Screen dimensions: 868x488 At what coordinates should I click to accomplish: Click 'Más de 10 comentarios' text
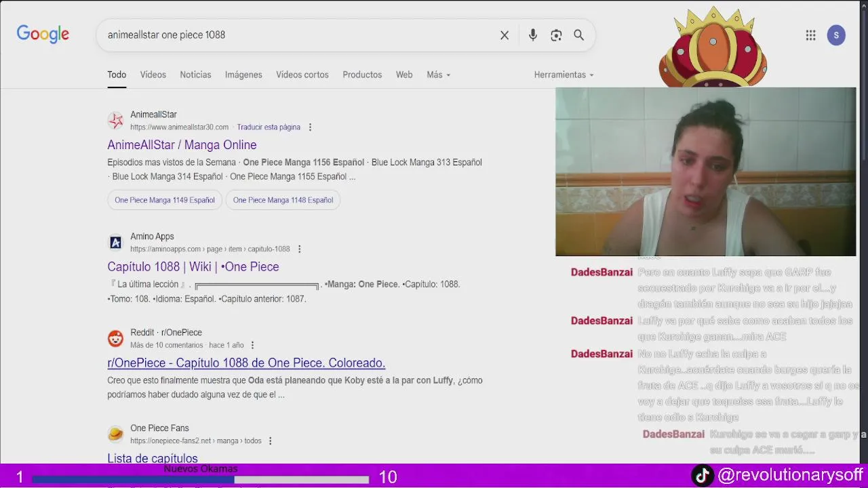[167, 345]
